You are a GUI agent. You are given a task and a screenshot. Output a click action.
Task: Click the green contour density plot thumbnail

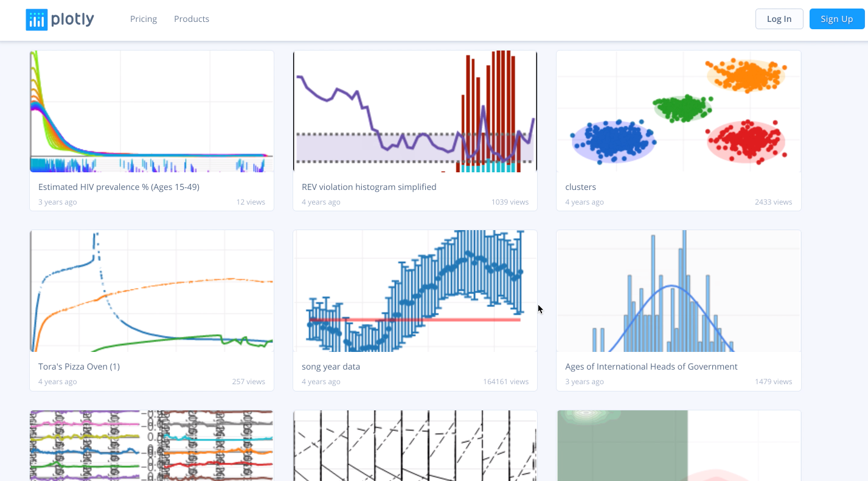click(678, 446)
